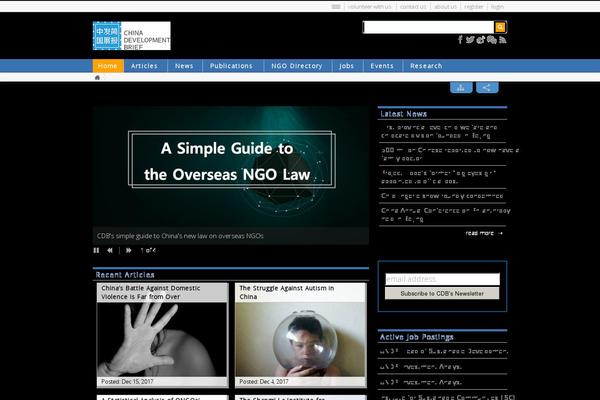Click the language flag icon in top bar
Viewport: 600px width, 400px height.
[x=336, y=7]
